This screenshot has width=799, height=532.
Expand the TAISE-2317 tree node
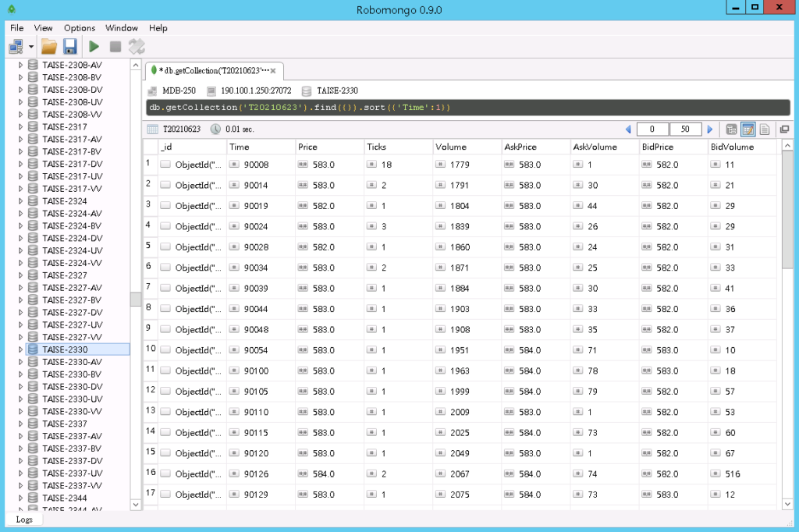pos(20,127)
